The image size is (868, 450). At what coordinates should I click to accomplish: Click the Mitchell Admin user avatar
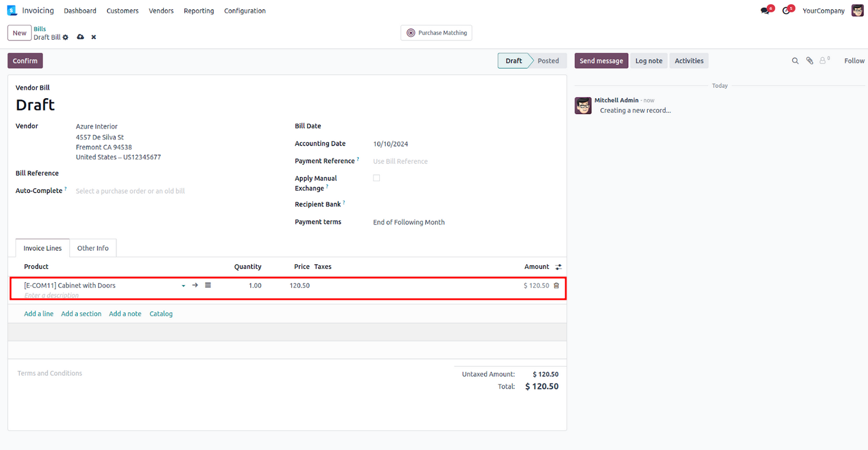(x=857, y=11)
